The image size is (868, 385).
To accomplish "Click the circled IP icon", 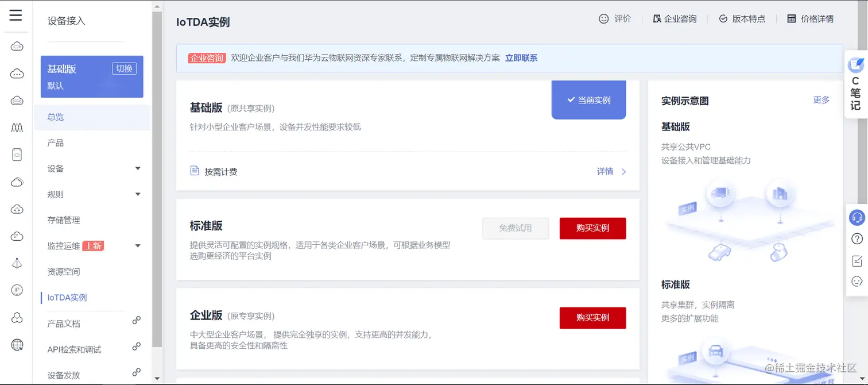I will pyautogui.click(x=17, y=290).
